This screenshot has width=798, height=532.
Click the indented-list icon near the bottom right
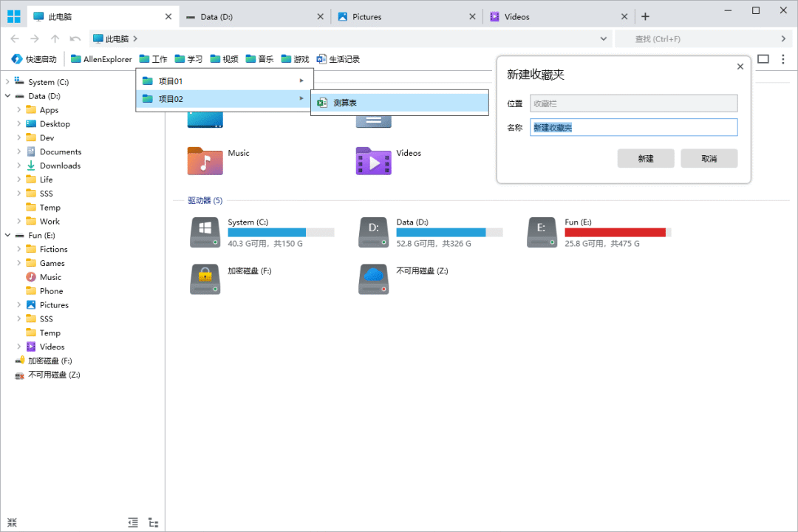133,522
